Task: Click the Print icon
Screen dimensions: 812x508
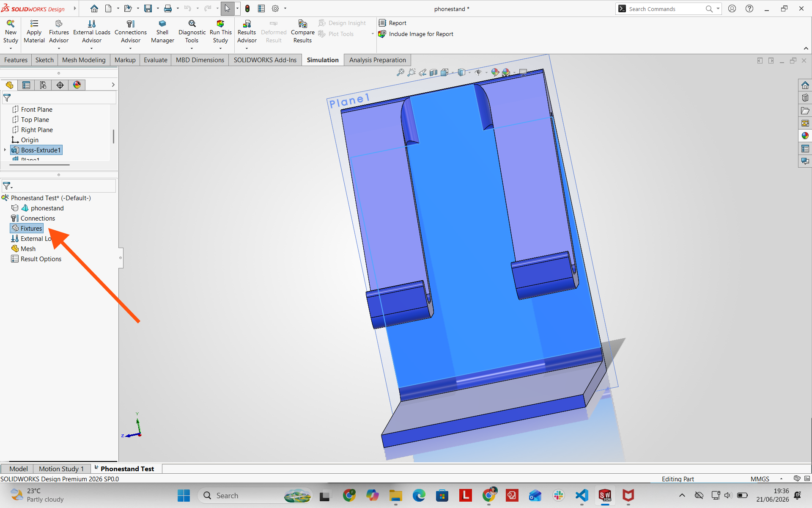Action: coord(168,8)
